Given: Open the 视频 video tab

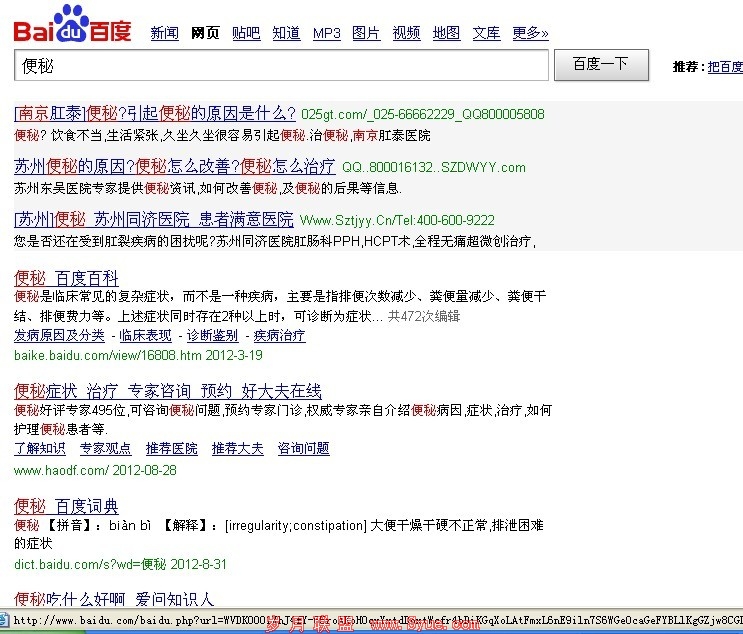Looking at the screenshot, I should (406, 33).
